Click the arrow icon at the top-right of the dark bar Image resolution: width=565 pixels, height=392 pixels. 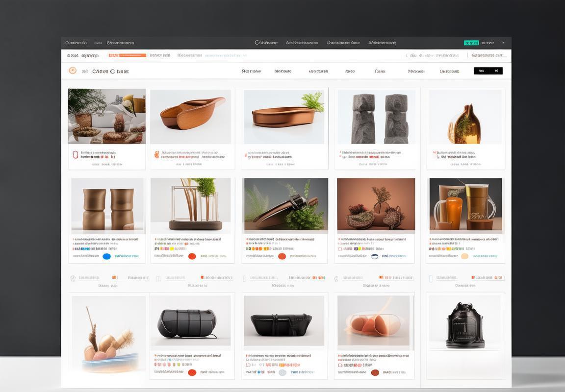[503, 43]
